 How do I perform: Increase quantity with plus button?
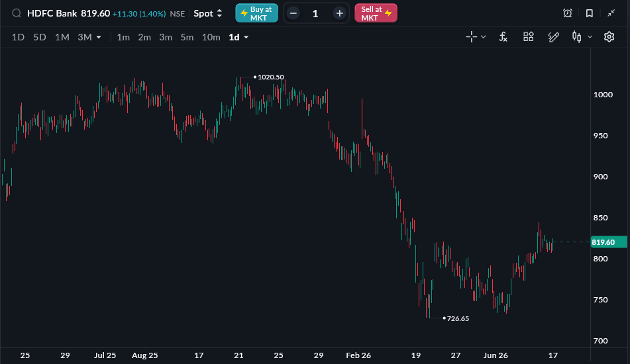(339, 14)
